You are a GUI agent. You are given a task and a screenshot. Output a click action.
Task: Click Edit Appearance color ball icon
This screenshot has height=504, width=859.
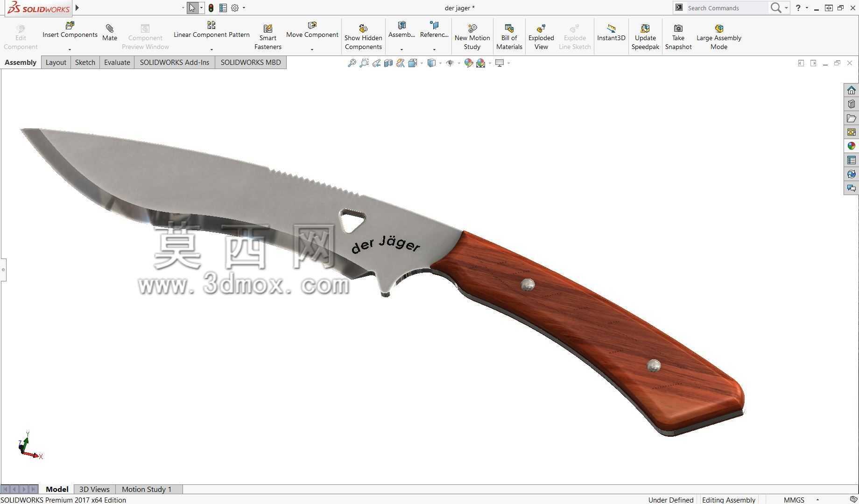468,63
